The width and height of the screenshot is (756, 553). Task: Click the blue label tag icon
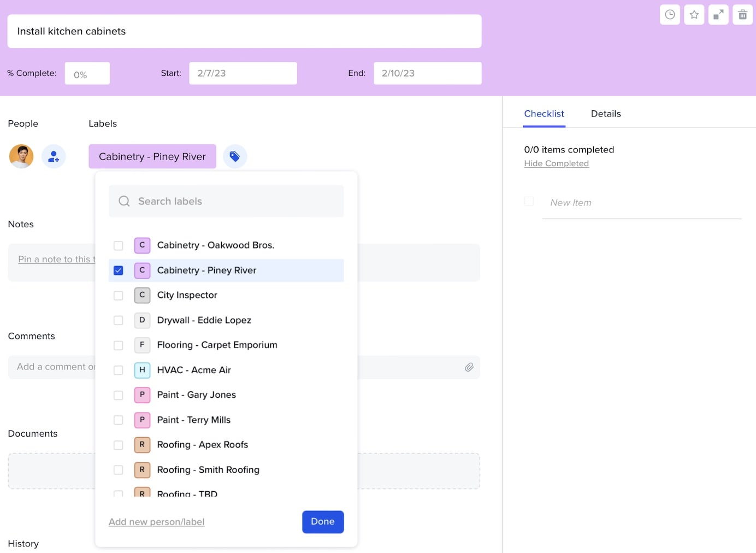click(x=235, y=157)
